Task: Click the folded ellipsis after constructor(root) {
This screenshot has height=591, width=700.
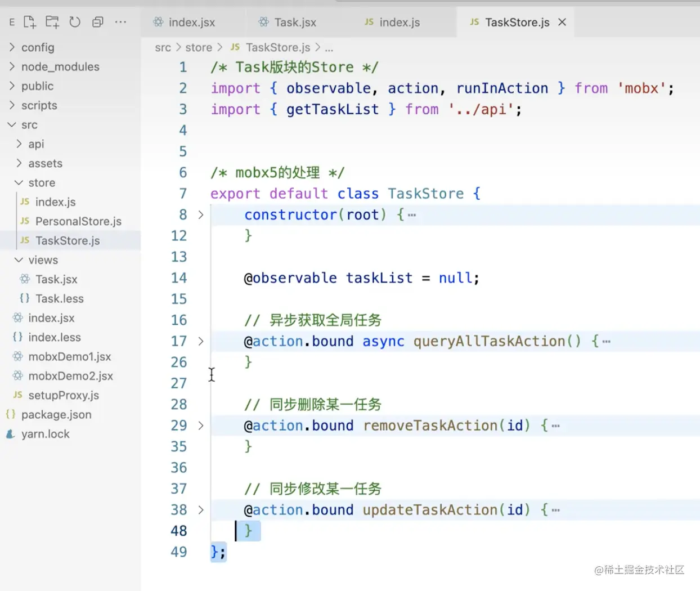Action: click(412, 215)
